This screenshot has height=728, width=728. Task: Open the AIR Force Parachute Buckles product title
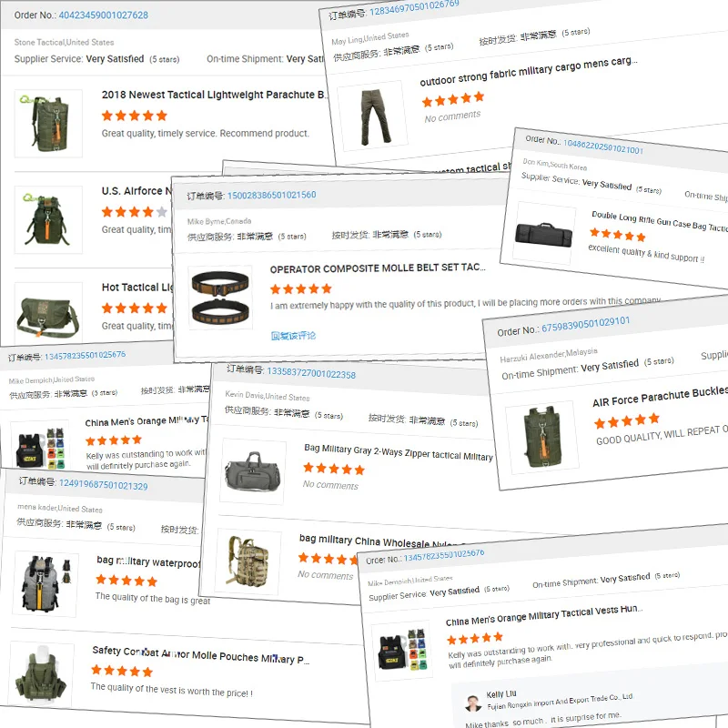(660, 397)
